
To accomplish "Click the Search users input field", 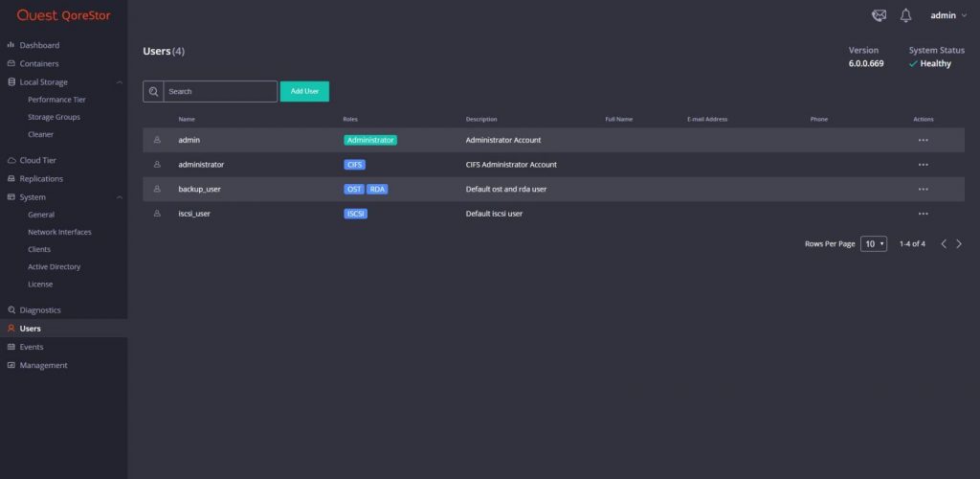I will (220, 91).
